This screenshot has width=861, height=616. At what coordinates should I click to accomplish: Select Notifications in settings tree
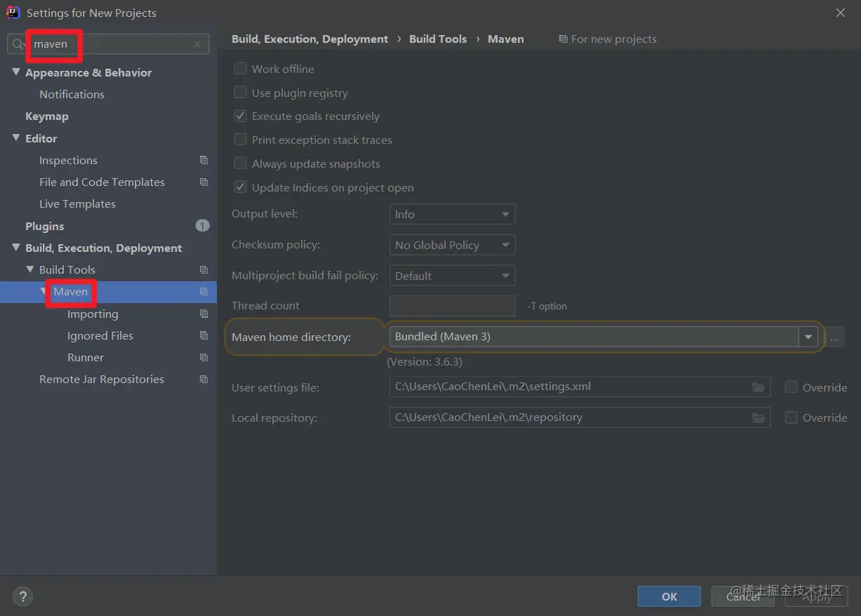(72, 95)
